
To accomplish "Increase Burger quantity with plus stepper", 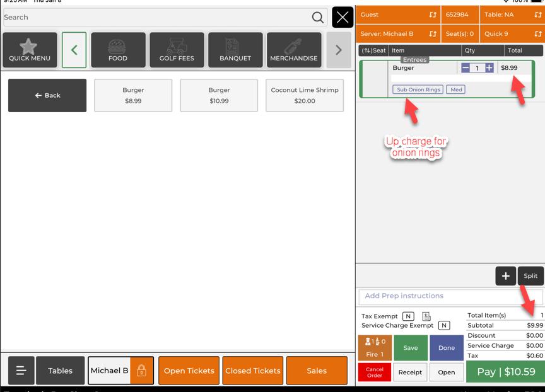I will (489, 68).
